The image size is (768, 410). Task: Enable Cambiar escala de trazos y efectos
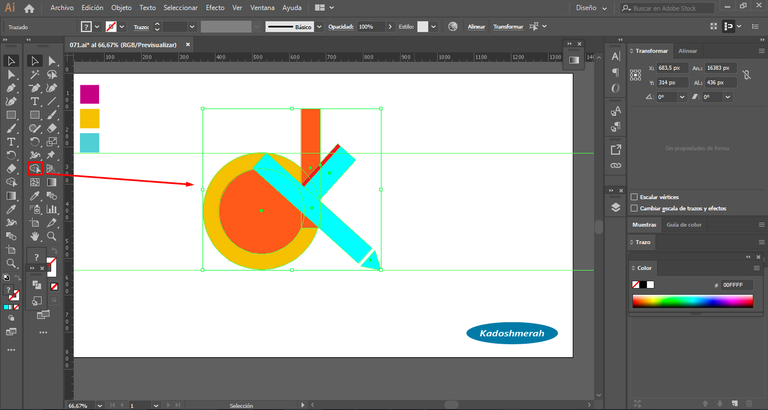coord(634,208)
